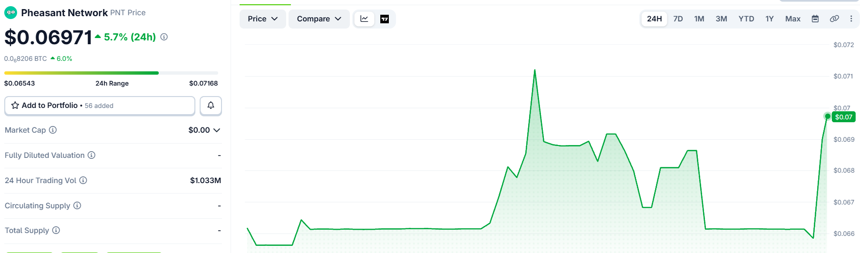Select the 7D time range
The width and height of the screenshot is (868, 253).
(x=678, y=19)
